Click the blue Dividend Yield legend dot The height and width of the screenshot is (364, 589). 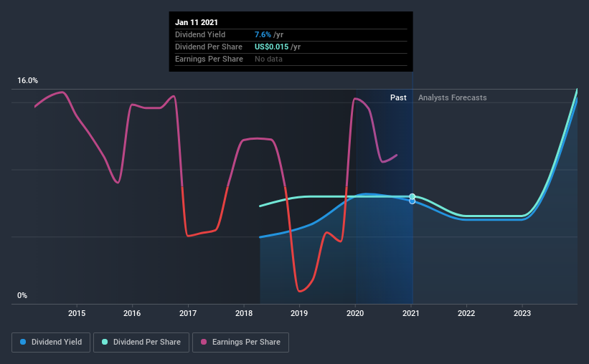coord(23,342)
